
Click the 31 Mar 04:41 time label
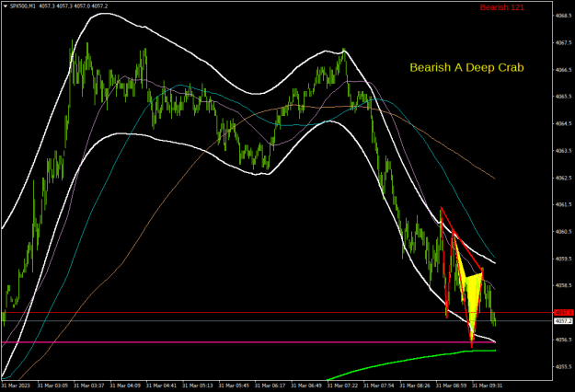pyautogui.click(x=162, y=386)
